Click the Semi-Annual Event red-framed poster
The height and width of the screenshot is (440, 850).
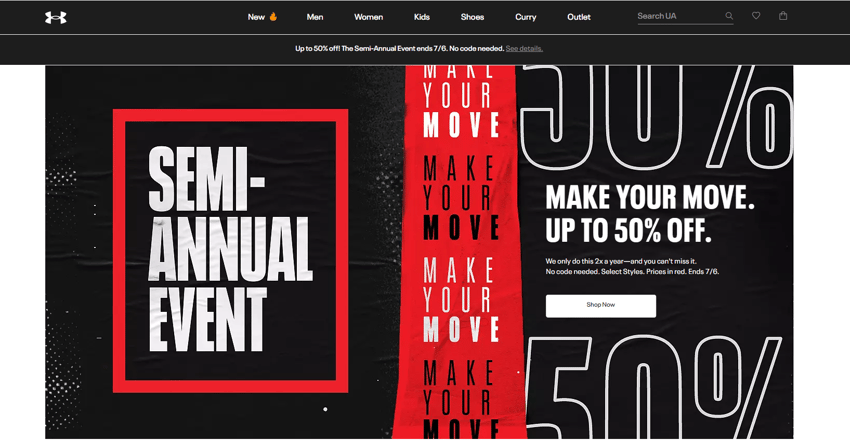pyautogui.click(x=230, y=251)
